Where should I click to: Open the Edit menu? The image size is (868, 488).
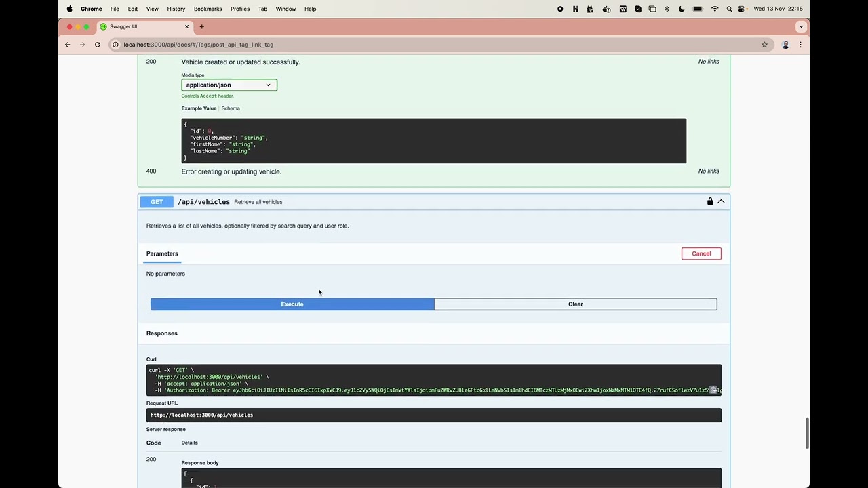point(133,9)
